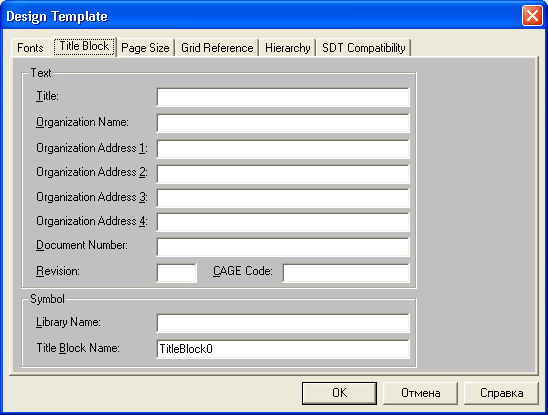Open the Page Size tab
This screenshot has height=415, width=548.
coord(145,48)
